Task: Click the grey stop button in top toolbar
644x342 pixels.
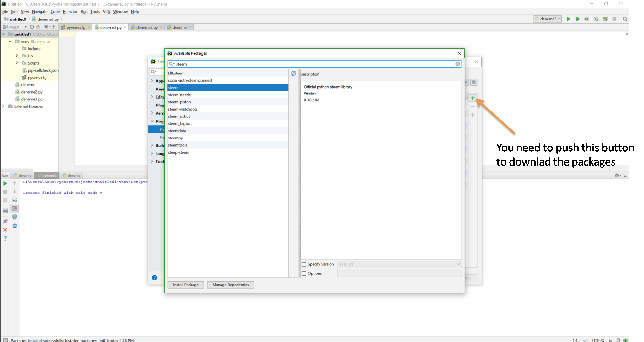Action: coord(614,19)
